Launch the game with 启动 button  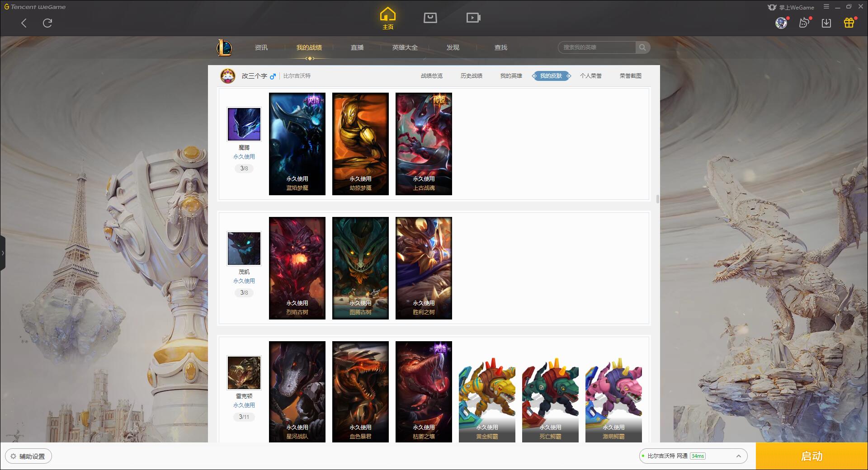pyautogui.click(x=812, y=456)
